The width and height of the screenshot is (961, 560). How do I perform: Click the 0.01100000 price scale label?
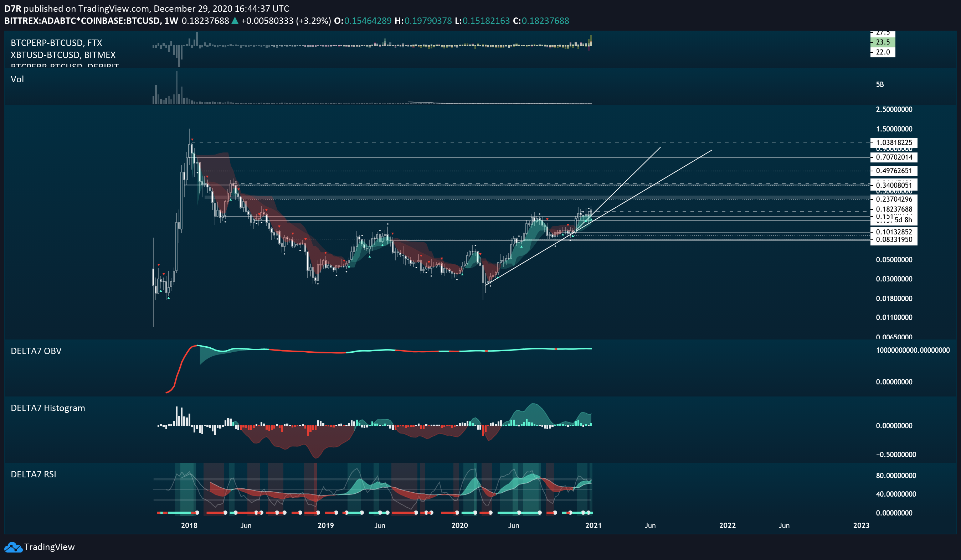point(894,317)
